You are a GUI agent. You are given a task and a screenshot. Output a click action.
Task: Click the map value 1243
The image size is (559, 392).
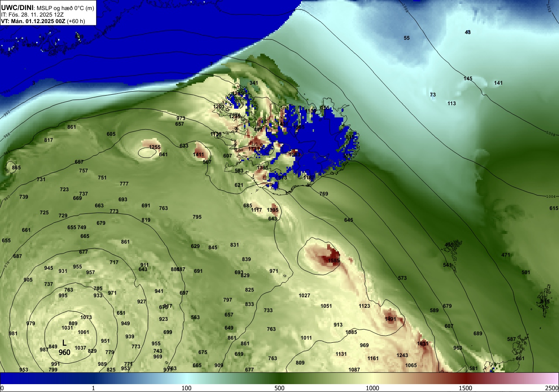coord(402,355)
